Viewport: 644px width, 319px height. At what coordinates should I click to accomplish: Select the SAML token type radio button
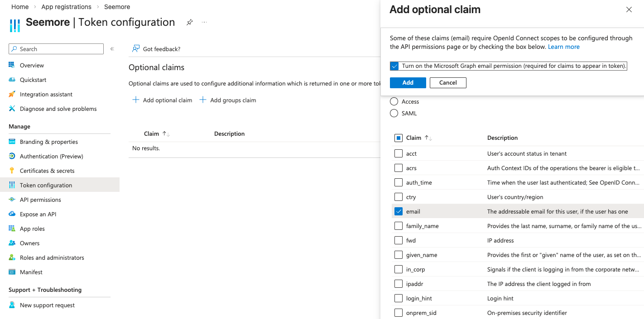(x=394, y=113)
